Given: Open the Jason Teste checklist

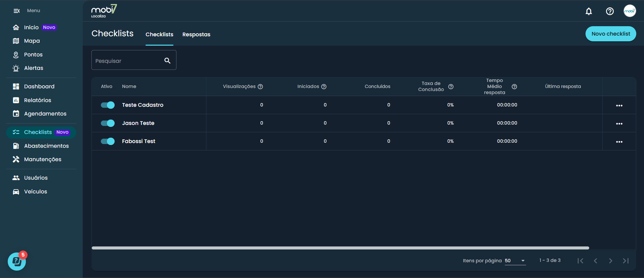Looking at the screenshot, I should tap(138, 123).
